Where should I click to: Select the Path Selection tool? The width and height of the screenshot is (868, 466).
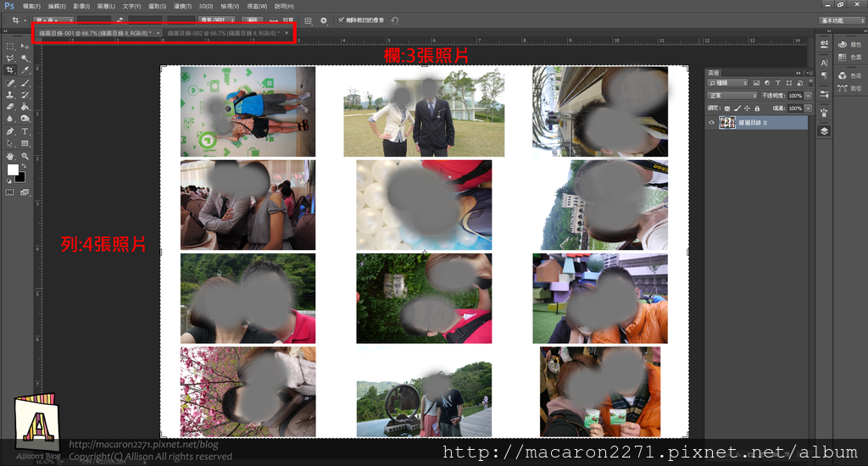pyautogui.click(x=10, y=144)
